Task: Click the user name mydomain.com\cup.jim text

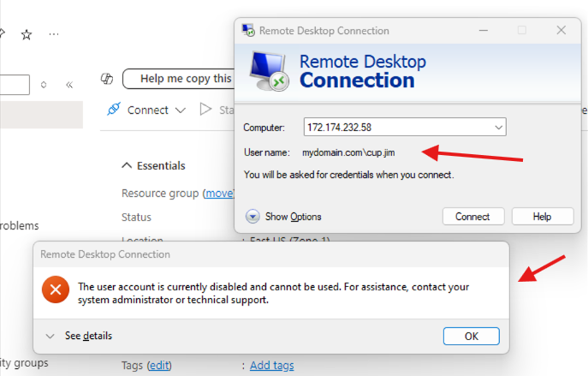Action: pos(348,152)
